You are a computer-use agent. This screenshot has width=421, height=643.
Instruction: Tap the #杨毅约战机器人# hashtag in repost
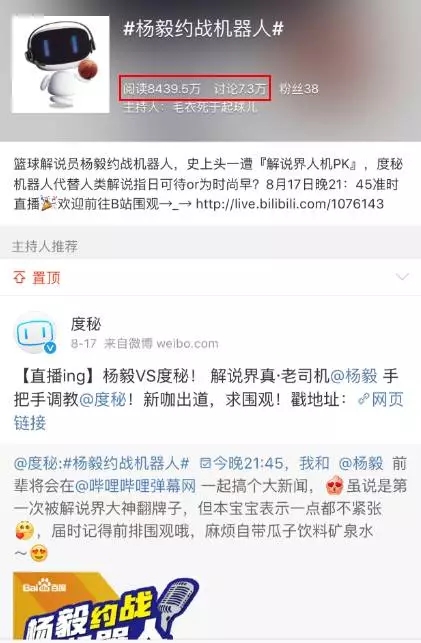pos(126,463)
